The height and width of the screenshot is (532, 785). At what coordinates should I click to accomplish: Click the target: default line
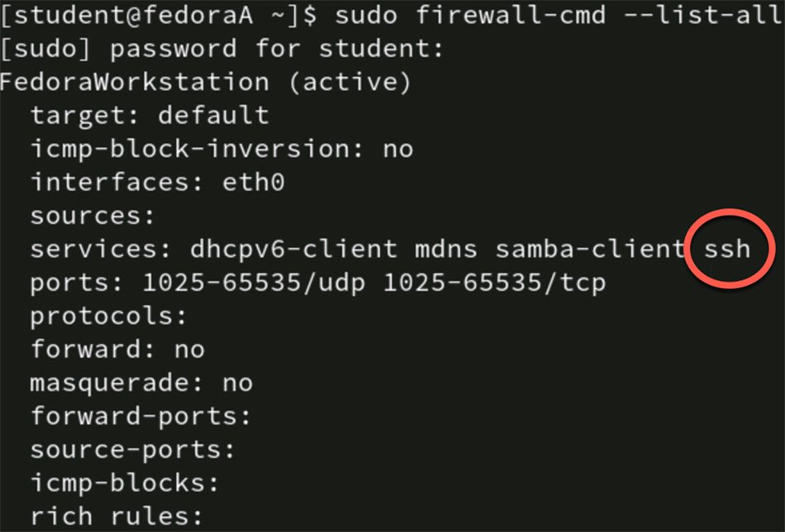coord(150,115)
